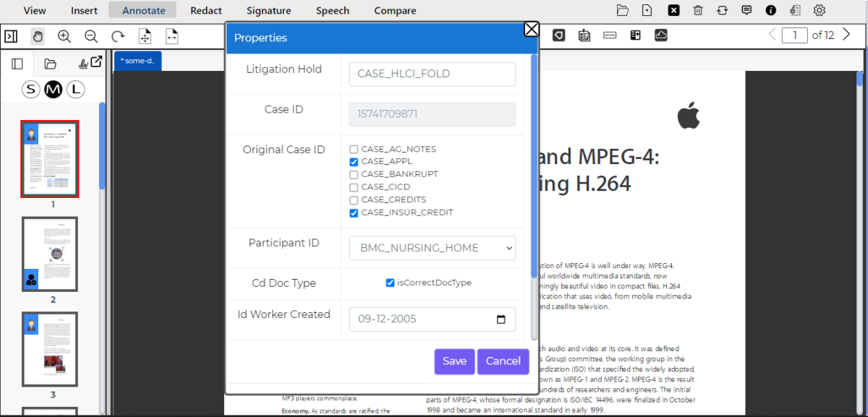Open the Participant ID dropdown
Screen dimensions: 868x417
pos(432,248)
